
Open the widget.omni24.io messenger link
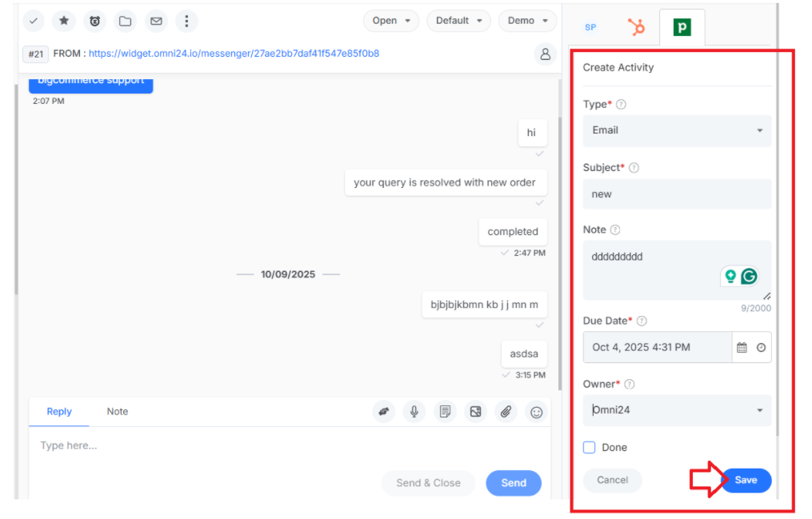[234, 54]
